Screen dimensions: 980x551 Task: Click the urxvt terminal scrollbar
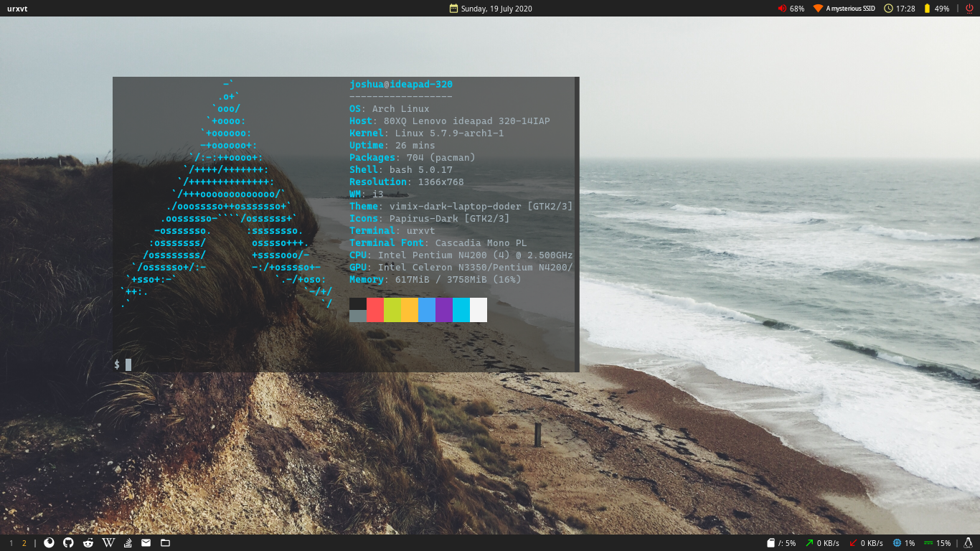click(x=577, y=225)
